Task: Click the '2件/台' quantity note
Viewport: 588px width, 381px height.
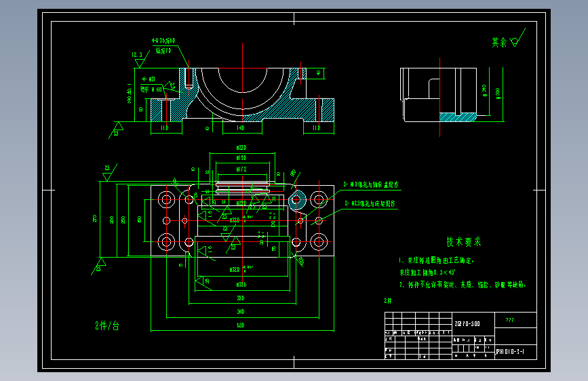Action: pyautogui.click(x=107, y=325)
